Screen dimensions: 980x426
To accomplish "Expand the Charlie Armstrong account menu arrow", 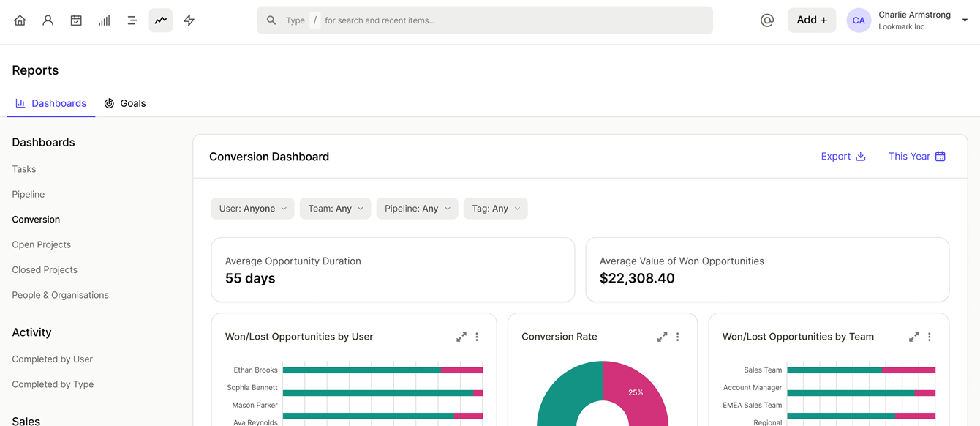I will coord(965,20).
